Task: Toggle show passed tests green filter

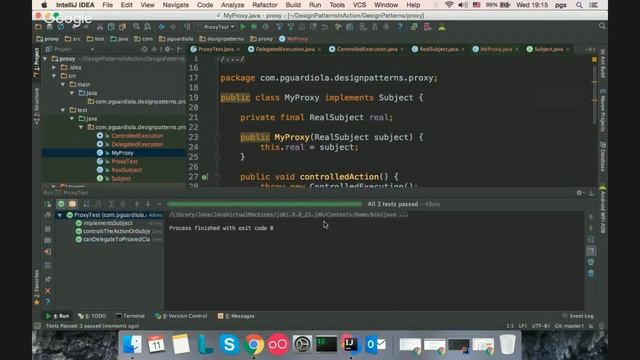Action: pyautogui.click(x=61, y=204)
